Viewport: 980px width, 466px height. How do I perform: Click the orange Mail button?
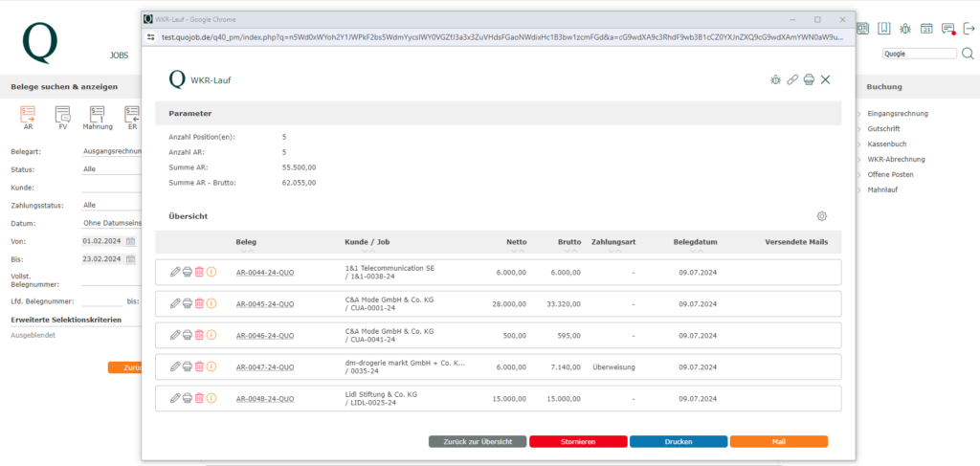pos(779,442)
